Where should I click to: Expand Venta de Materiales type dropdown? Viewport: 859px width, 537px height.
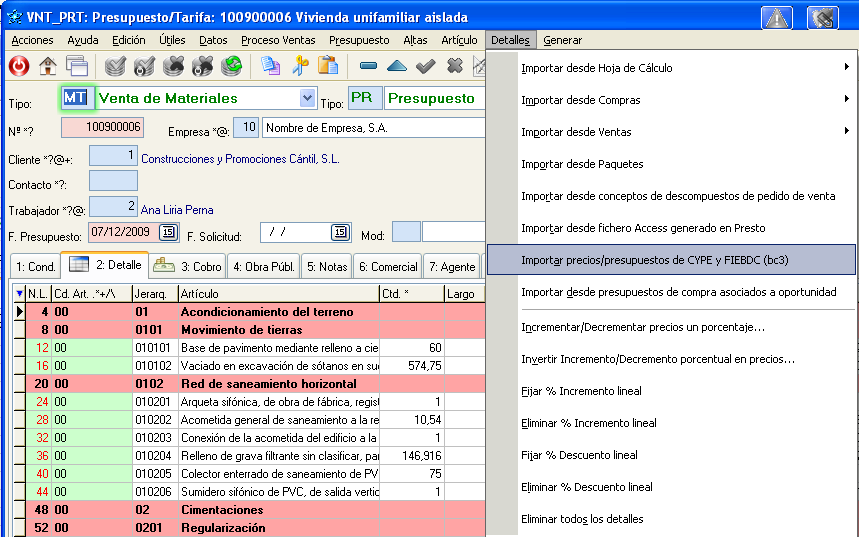[x=308, y=99]
